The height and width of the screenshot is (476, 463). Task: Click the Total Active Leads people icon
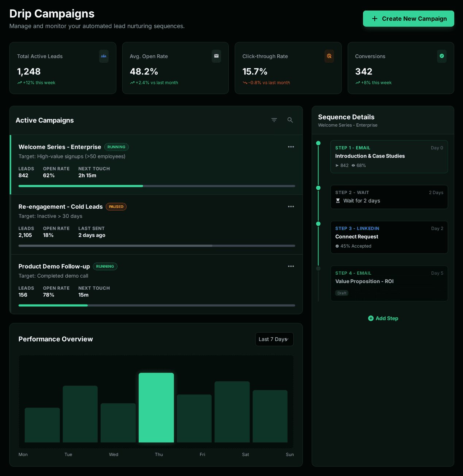coord(104,56)
